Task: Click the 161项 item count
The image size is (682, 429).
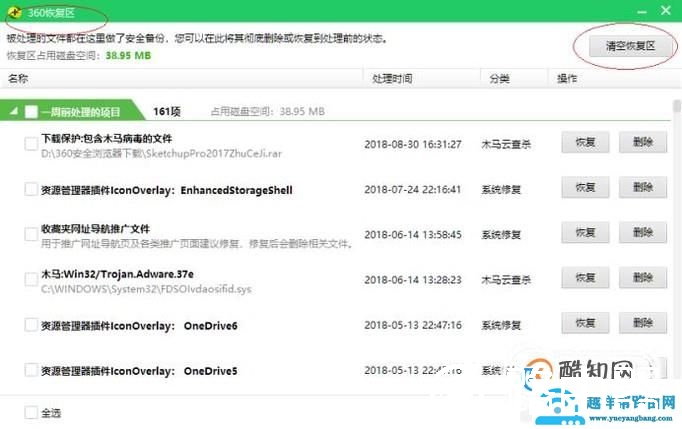Action: 167,111
